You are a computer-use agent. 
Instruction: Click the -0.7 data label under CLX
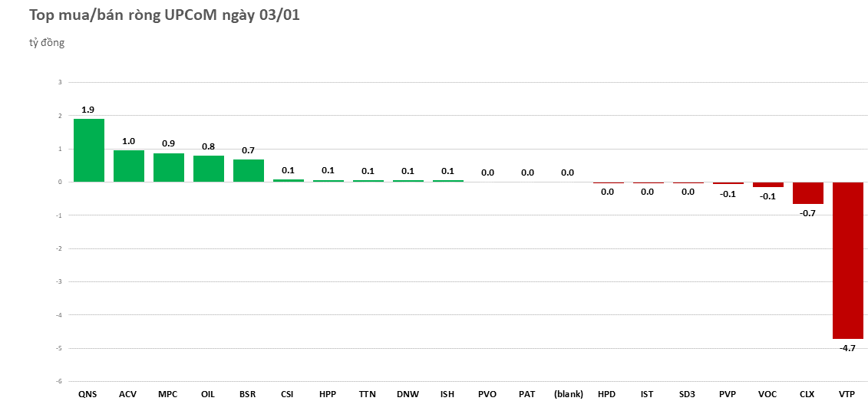pos(807,213)
